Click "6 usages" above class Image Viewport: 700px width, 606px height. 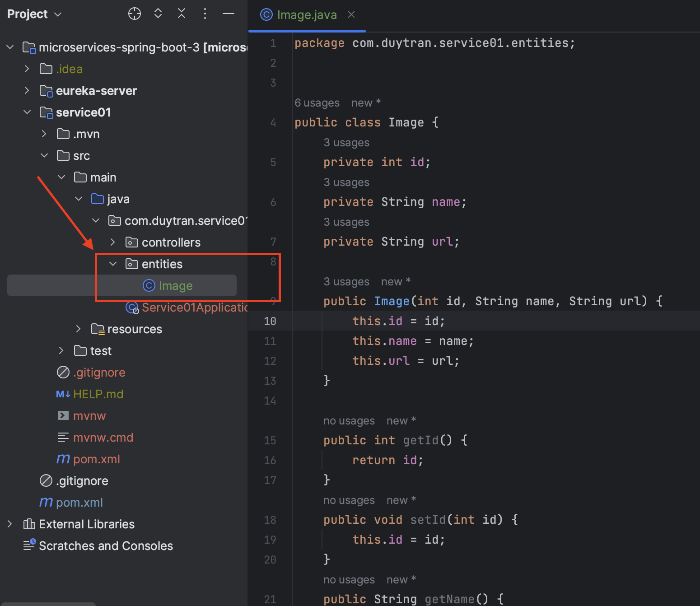pyautogui.click(x=317, y=103)
